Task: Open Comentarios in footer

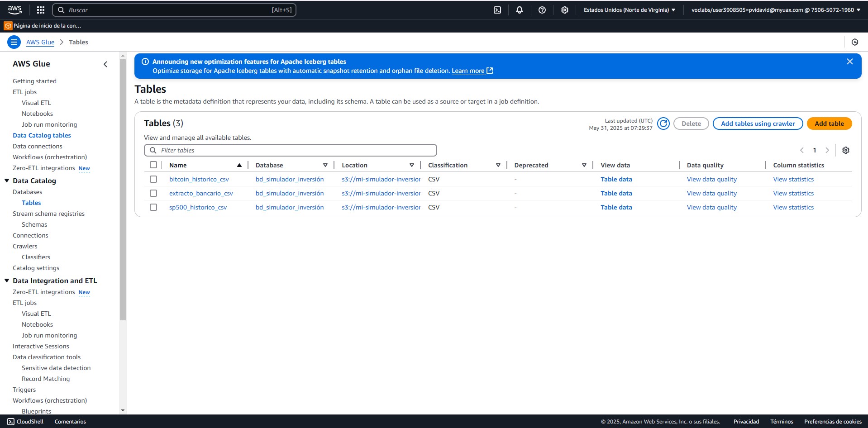Action: (70, 422)
